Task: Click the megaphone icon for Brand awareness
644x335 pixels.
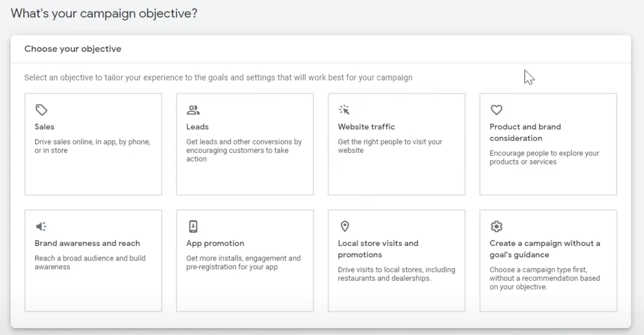Action: click(41, 227)
